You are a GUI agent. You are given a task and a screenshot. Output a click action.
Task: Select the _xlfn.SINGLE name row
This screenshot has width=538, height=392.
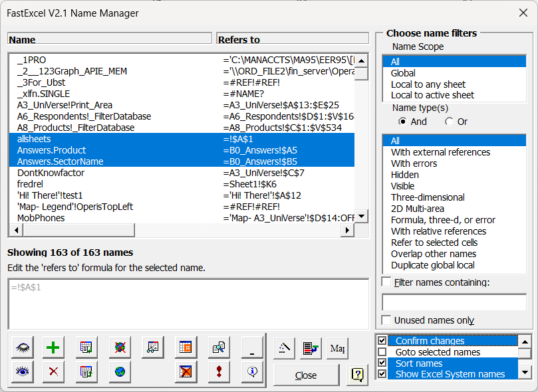182,94
